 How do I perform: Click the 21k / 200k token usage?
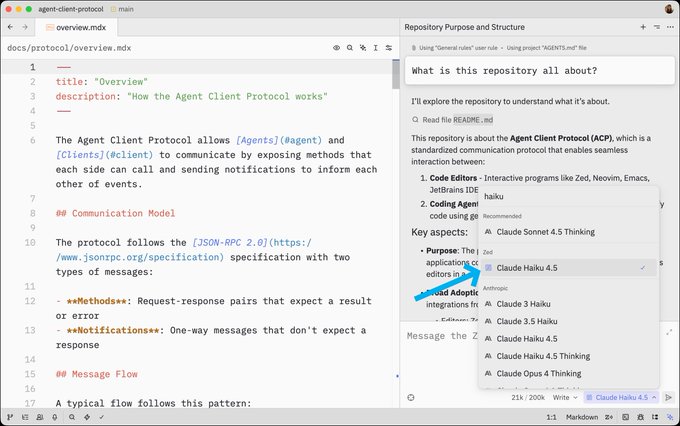click(x=528, y=397)
